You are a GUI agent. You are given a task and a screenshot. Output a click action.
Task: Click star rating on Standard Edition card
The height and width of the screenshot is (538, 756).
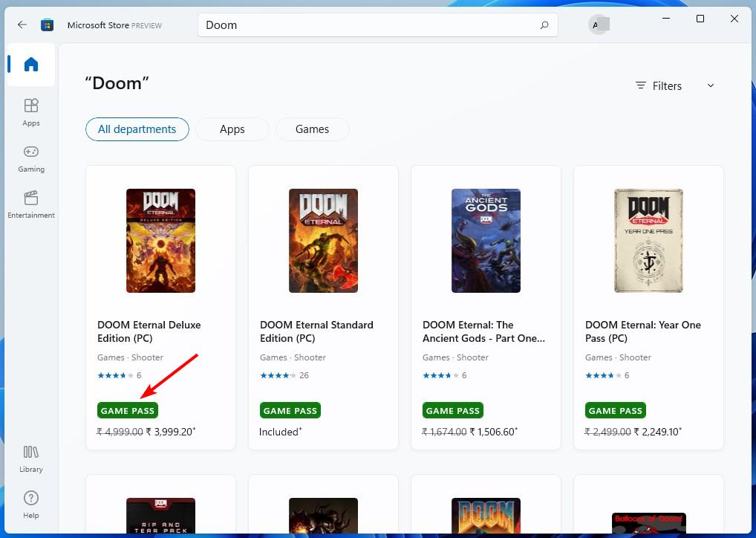[278, 375]
